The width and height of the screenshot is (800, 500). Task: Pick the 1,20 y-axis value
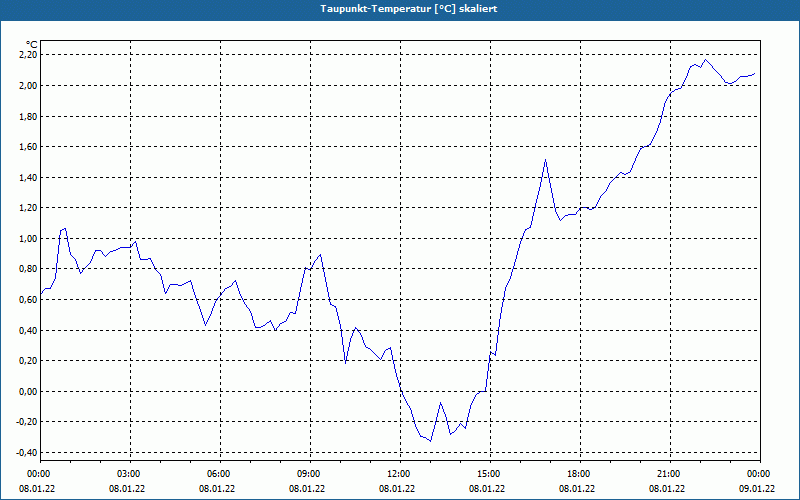pyautogui.click(x=29, y=208)
